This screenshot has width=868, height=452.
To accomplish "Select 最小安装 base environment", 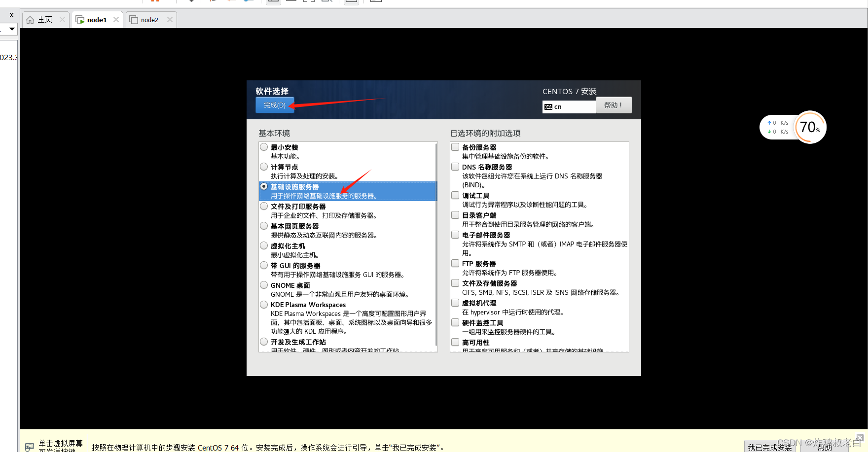I will tap(264, 147).
